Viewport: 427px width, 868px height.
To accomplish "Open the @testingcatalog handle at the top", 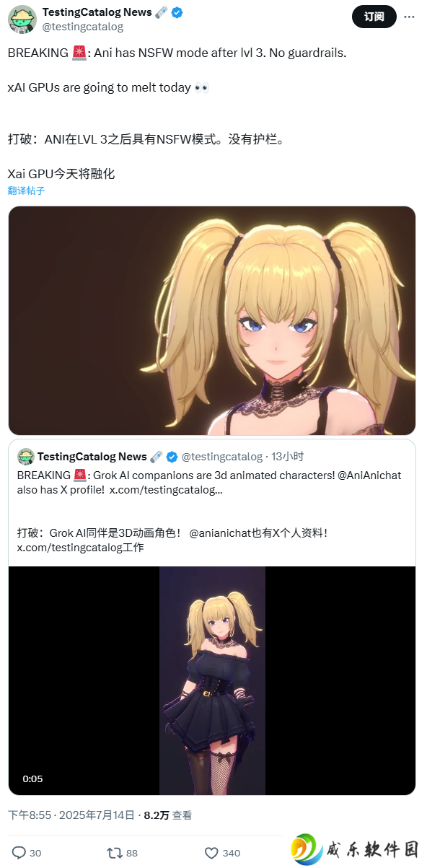I will [x=83, y=27].
